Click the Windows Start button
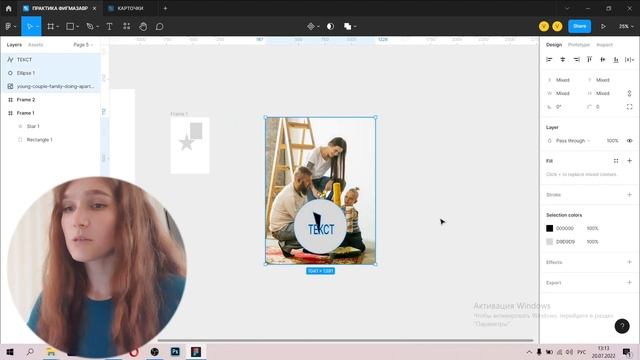640x360 pixels. 10,352
